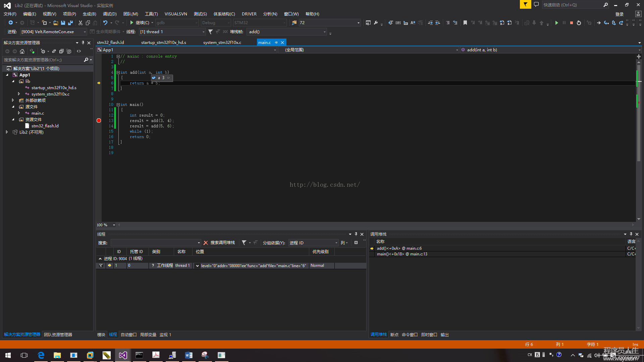Click the Cut scissors toolbar icon
Screen dimensions: 644x362
click(x=80, y=23)
